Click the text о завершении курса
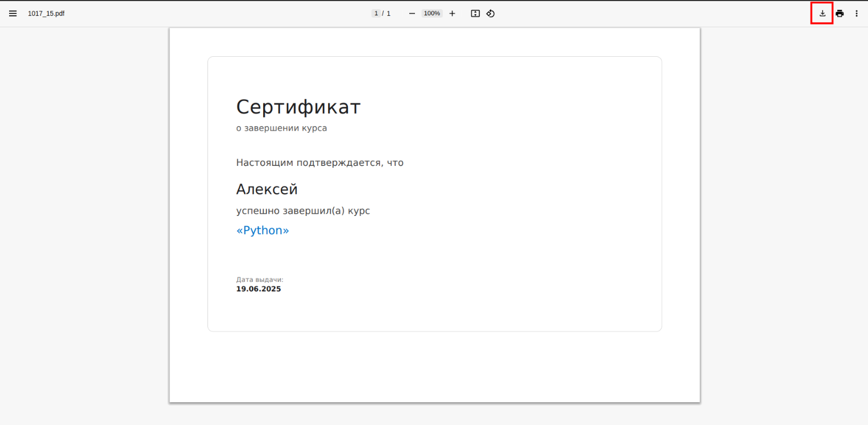868x425 pixels. click(x=281, y=128)
